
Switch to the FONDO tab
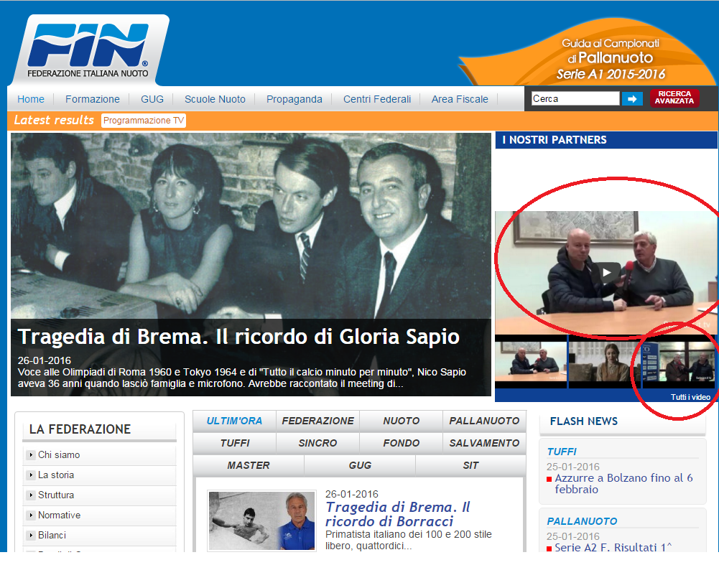pos(402,443)
